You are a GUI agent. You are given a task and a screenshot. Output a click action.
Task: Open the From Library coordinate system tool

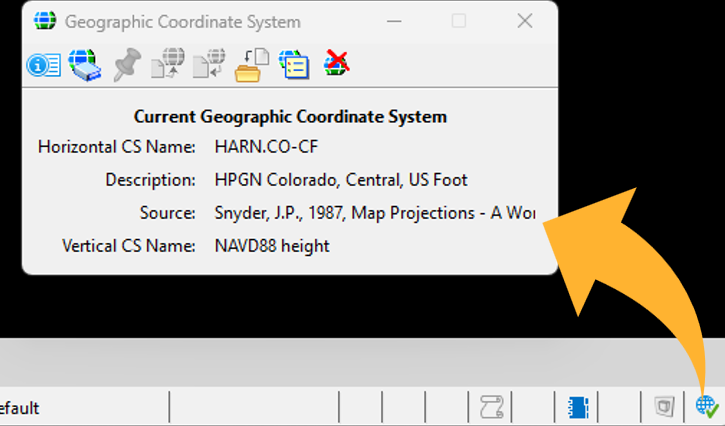(x=85, y=66)
